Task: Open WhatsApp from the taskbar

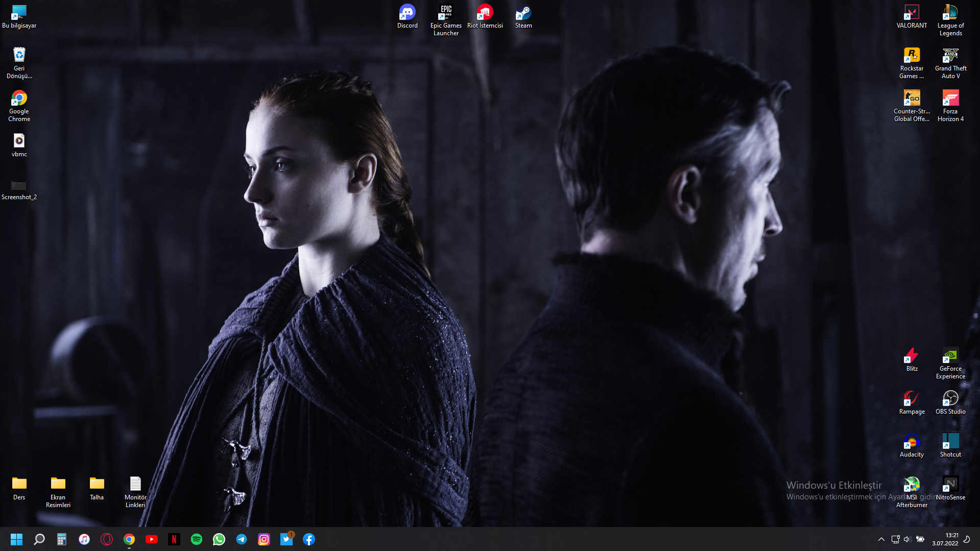Action: [219, 539]
